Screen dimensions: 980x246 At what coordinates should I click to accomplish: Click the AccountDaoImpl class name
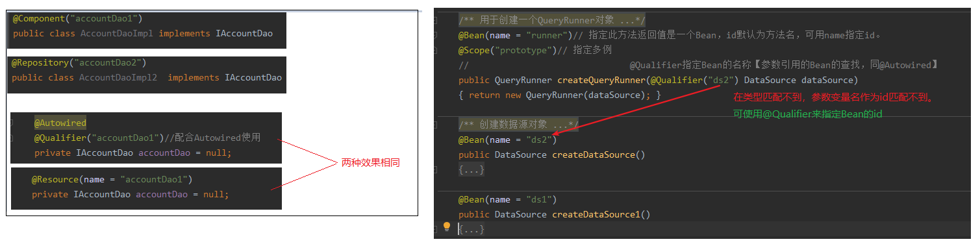(117, 33)
